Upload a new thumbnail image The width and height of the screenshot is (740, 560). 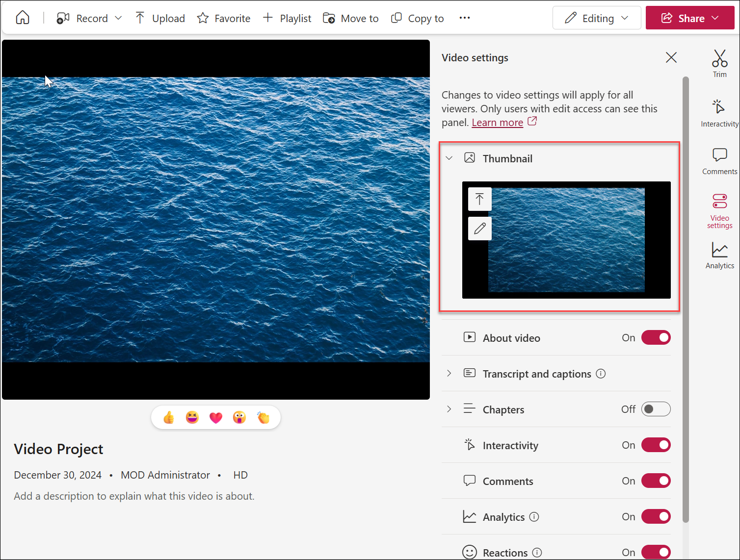click(x=479, y=199)
